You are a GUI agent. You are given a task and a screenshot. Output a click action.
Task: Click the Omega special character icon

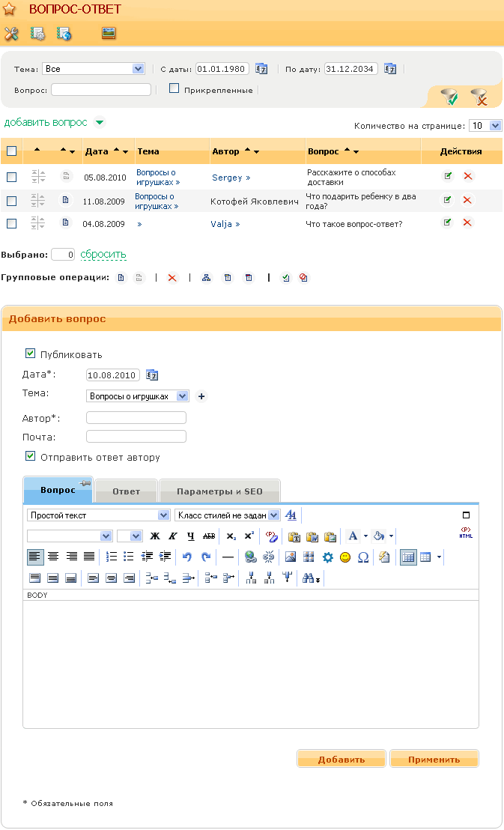363,557
